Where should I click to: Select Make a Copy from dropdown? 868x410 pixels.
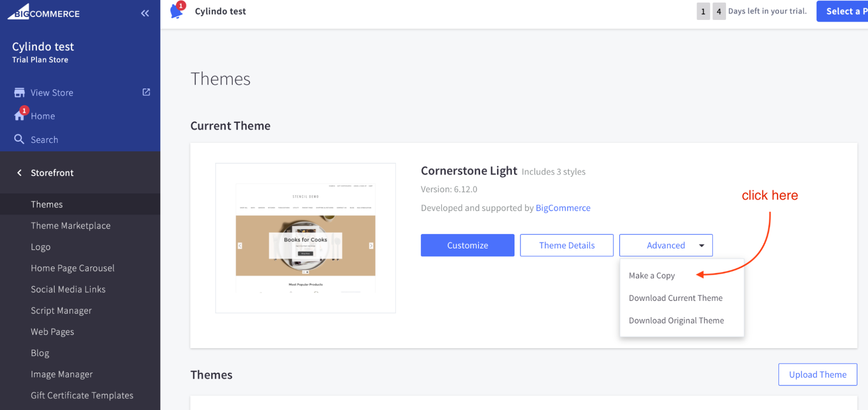point(652,276)
